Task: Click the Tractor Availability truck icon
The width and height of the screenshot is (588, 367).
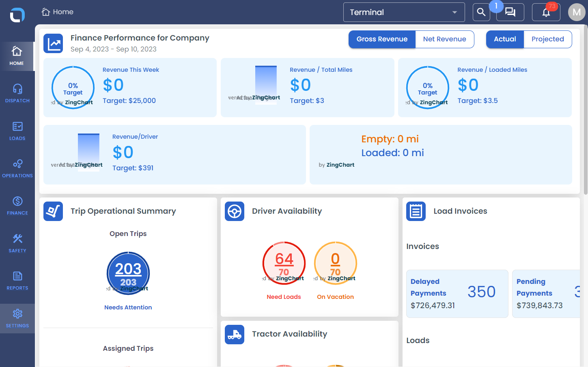Action: coord(235,335)
